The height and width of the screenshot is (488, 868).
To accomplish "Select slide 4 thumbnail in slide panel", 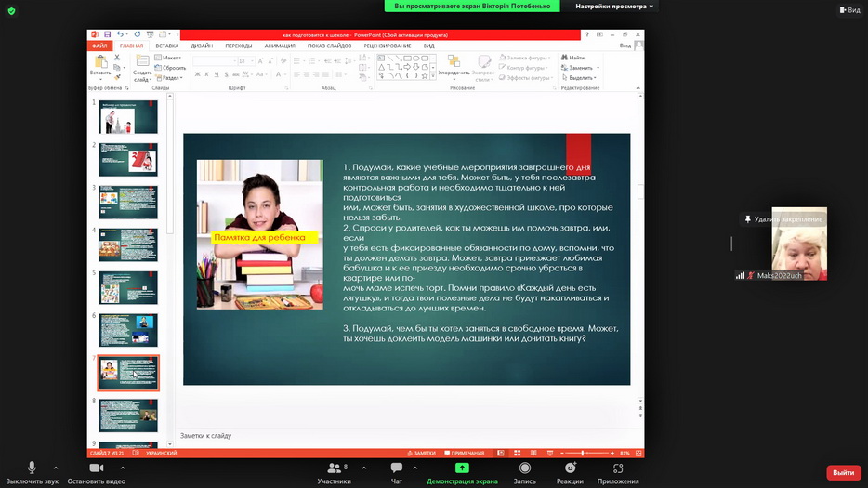I will coord(129,244).
